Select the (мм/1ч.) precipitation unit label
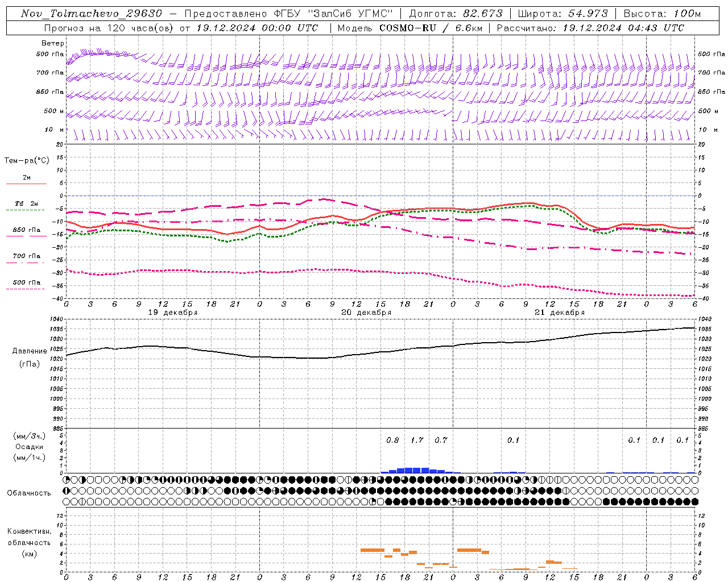 point(30,458)
